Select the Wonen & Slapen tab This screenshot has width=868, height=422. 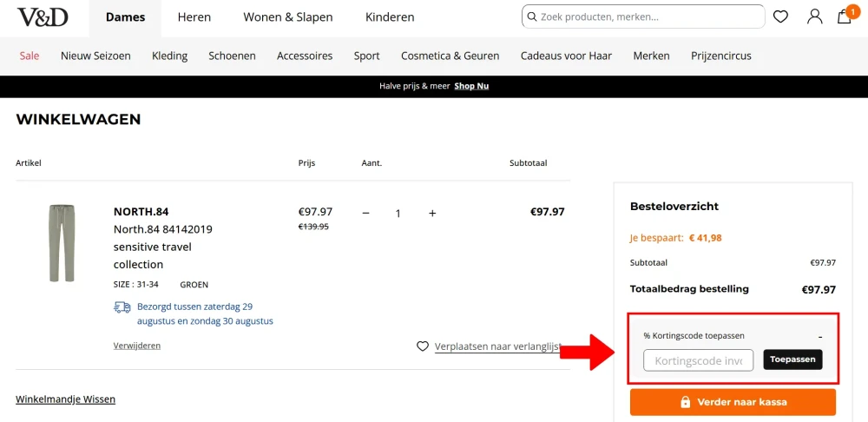click(288, 17)
